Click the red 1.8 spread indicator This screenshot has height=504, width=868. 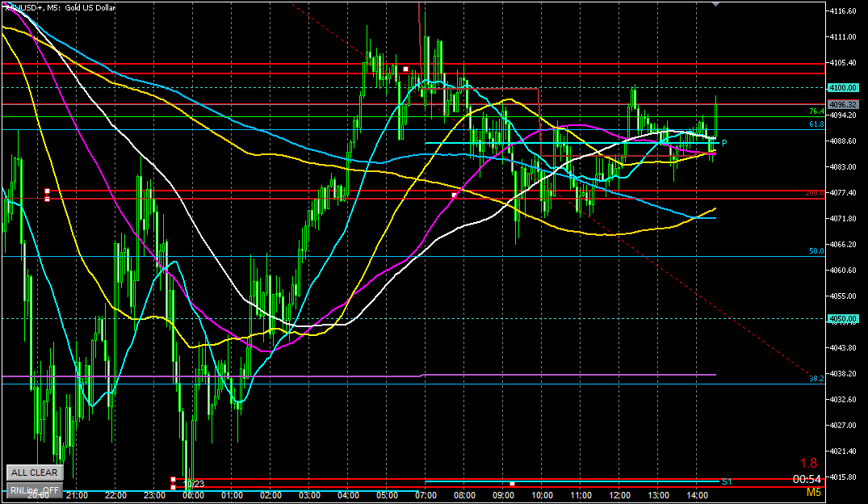[809, 463]
